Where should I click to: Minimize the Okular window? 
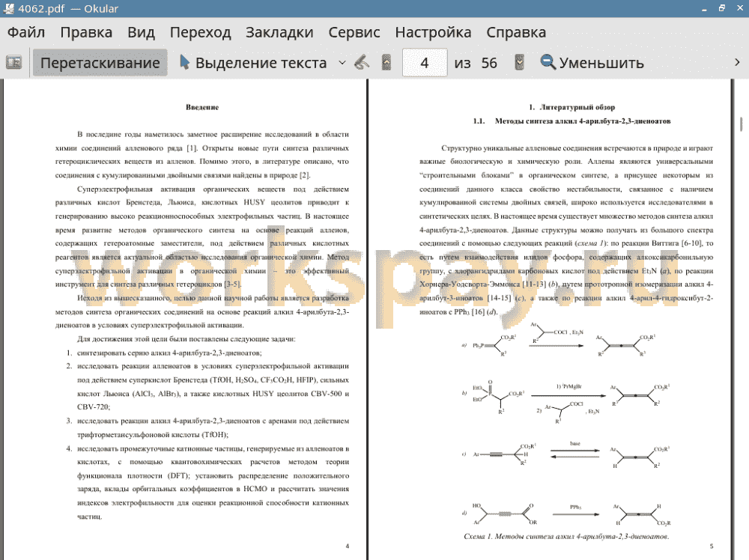pos(704,8)
